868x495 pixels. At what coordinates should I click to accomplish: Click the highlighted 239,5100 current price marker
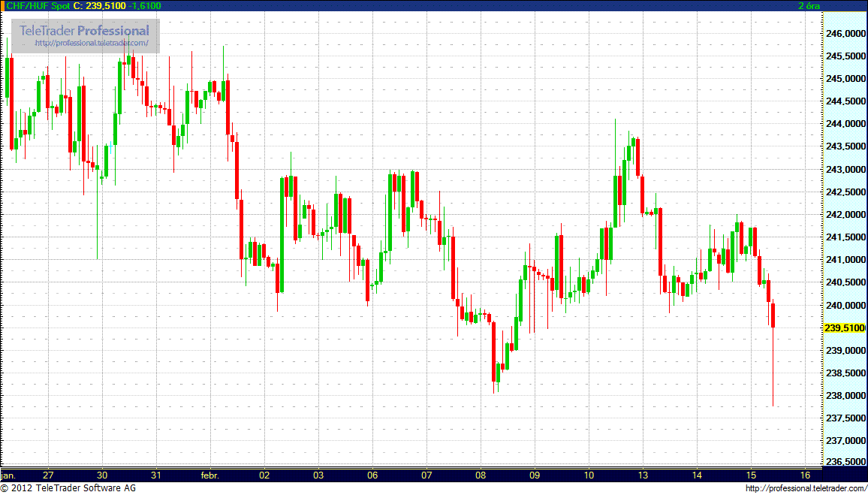click(844, 327)
